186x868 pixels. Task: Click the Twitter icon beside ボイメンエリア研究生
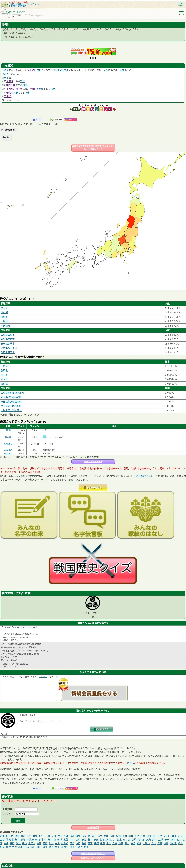[44, 437]
